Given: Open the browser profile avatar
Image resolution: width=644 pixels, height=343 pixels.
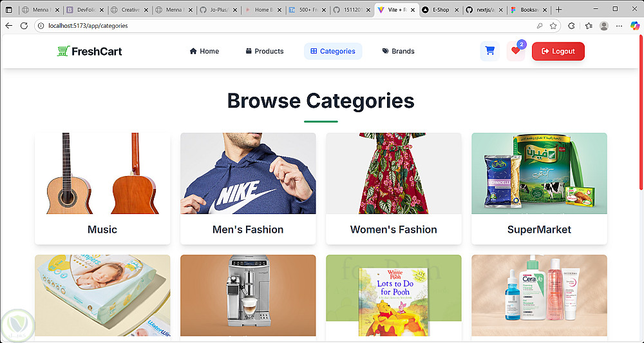Looking at the screenshot, I should pyautogui.click(x=604, y=26).
